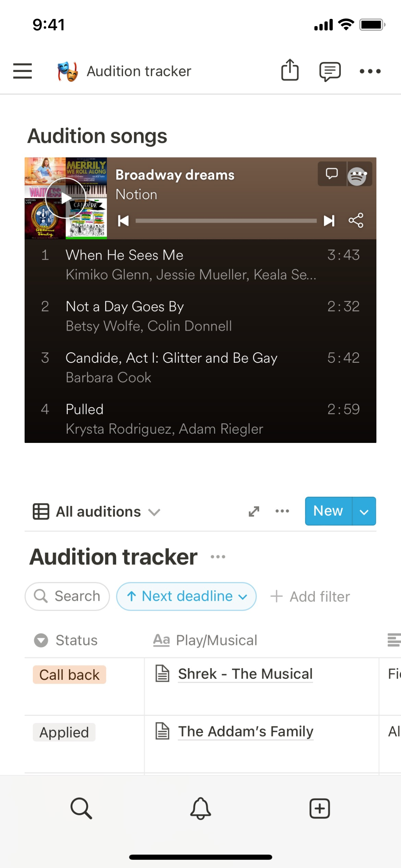The image size is (401, 868).
Task: Skip to next track in player
Action: tap(329, 221)
